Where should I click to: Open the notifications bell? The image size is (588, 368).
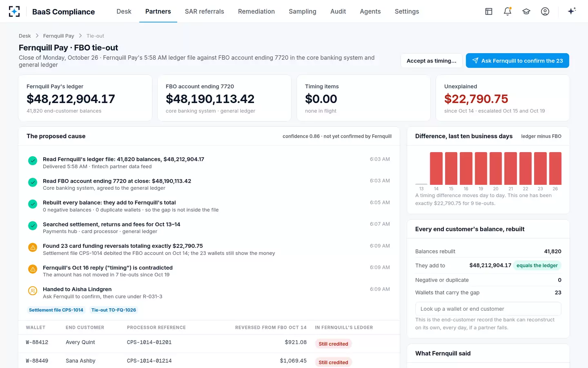508,11
